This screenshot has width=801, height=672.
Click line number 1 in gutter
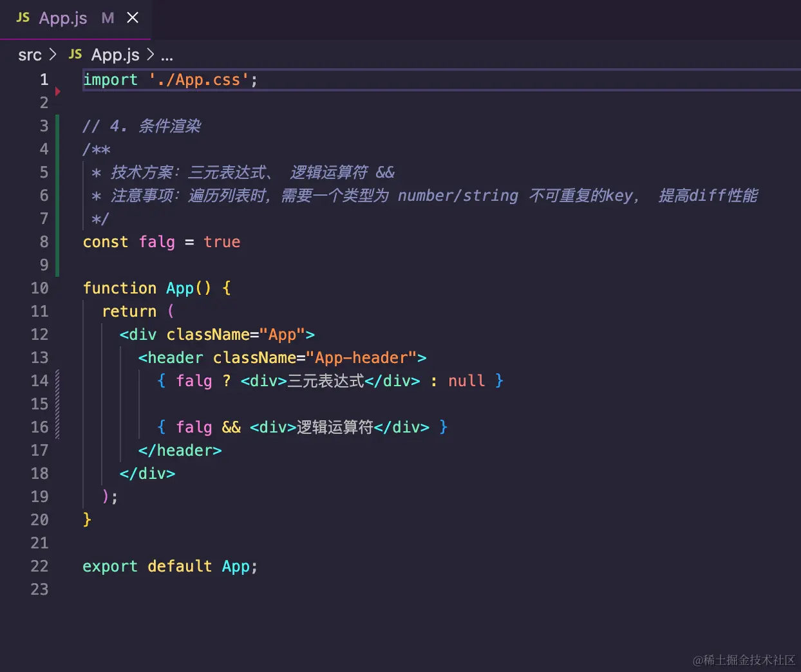[x=44, y=80]
